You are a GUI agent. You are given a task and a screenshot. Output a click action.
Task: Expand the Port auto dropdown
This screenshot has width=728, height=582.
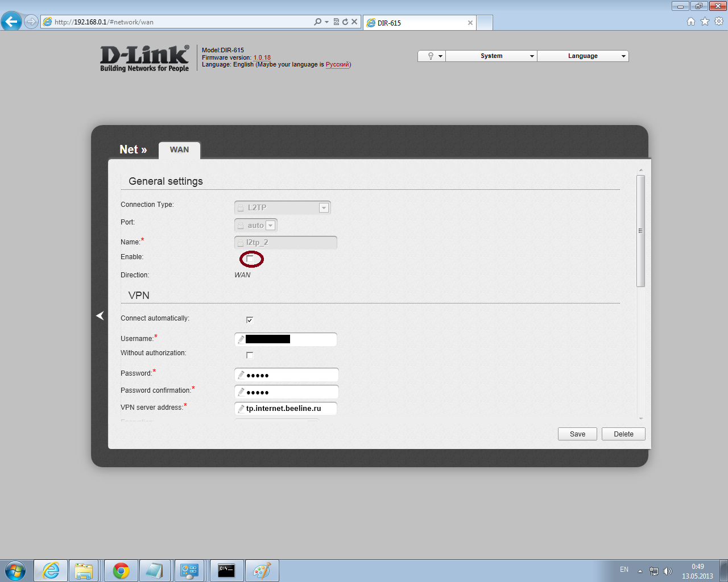(256, 225)
